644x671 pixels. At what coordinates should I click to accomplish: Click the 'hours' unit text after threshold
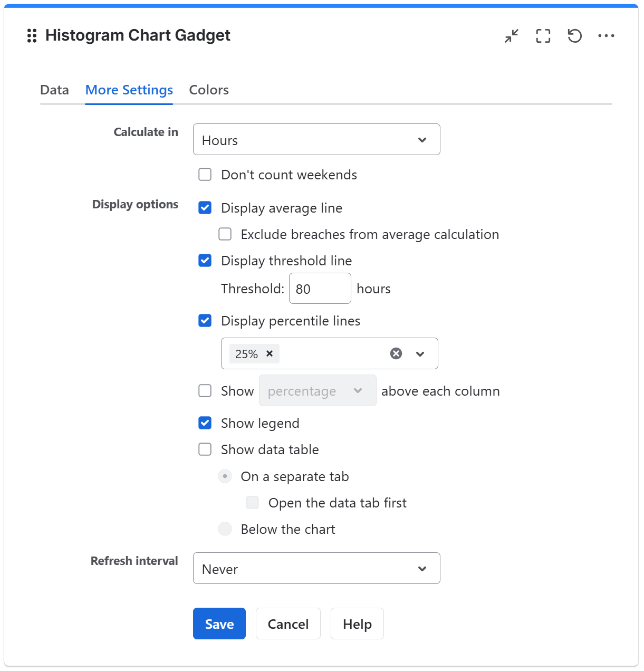(373, 289)
